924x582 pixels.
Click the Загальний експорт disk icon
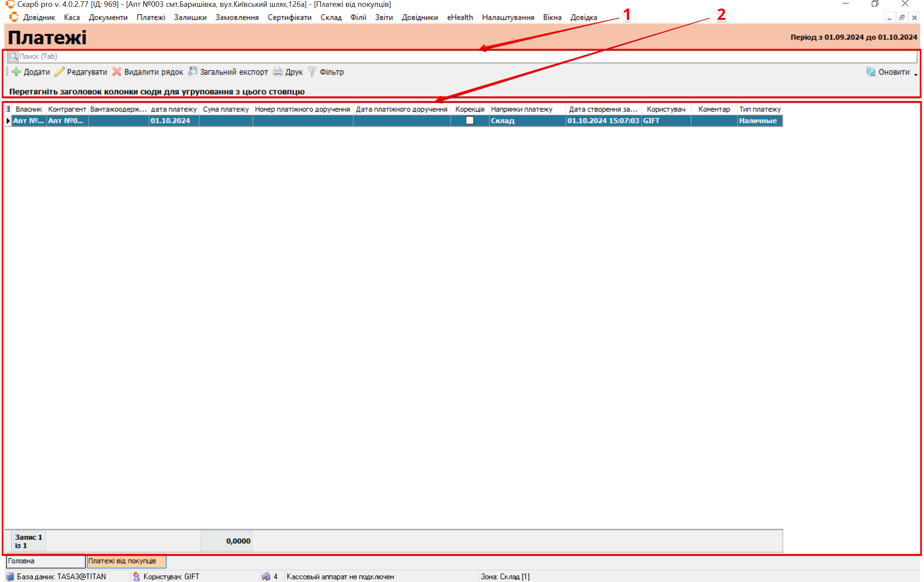coord(193,71)
